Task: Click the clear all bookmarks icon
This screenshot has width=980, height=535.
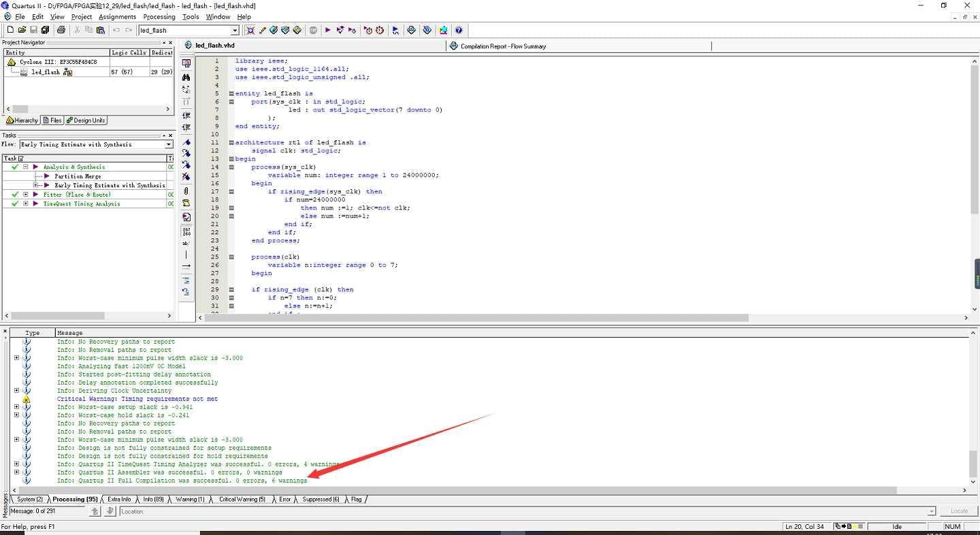Action: (186, 176)
